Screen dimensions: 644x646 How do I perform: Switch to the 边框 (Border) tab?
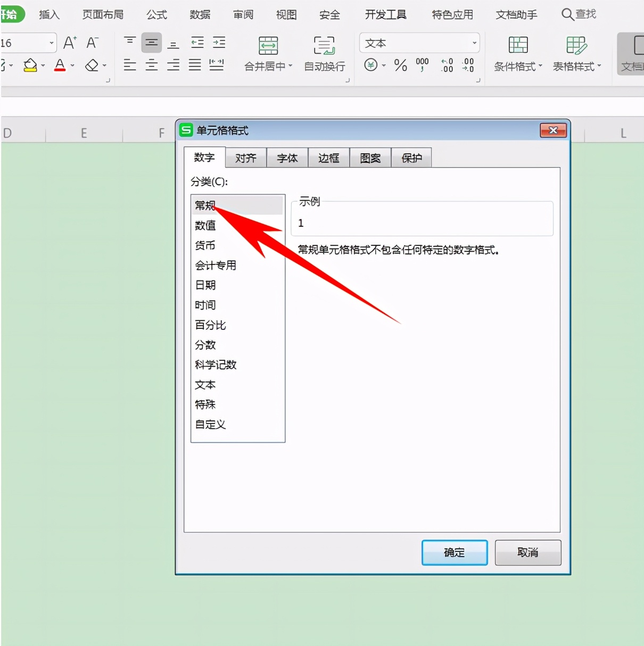tap(328, 157)
